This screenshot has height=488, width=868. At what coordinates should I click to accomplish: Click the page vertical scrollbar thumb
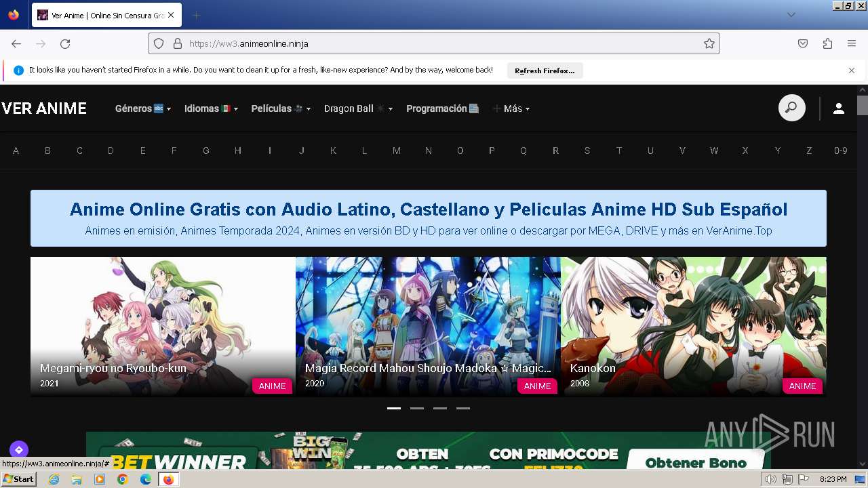pyautogui.click(x=863, y=106)
